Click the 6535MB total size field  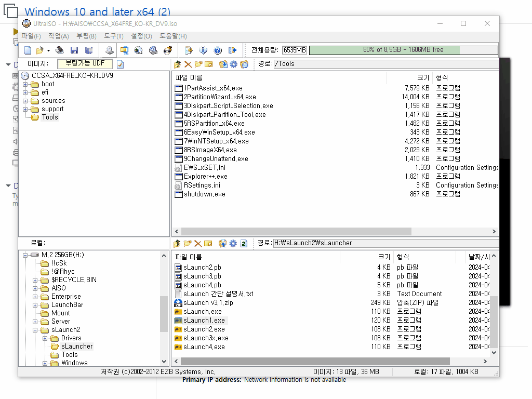tap(295, 50)
